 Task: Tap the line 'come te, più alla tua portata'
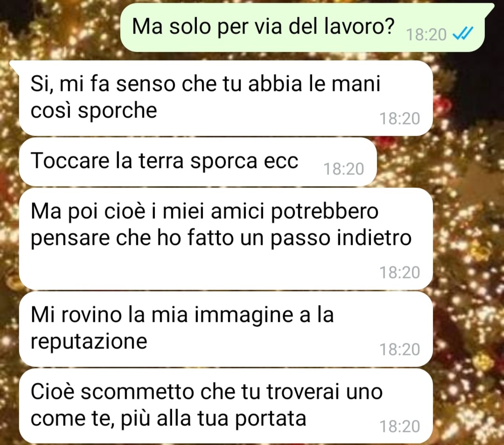(x=168, y=418)
